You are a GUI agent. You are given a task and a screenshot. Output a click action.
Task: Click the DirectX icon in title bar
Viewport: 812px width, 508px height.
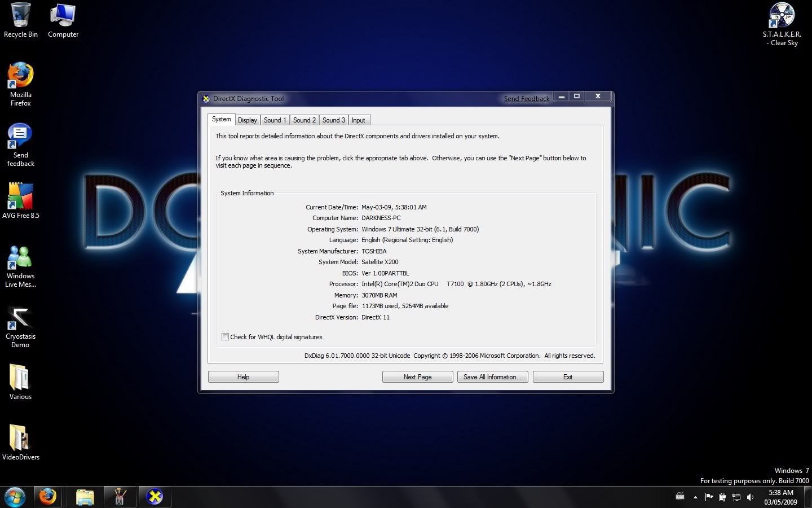coord(206,99)
